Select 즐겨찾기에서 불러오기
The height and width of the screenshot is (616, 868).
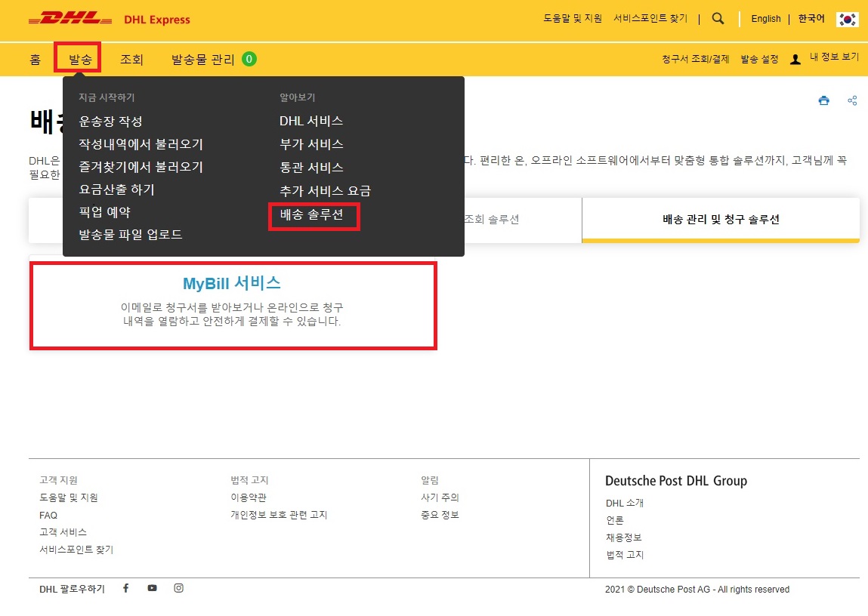click(x=141, y=167)
